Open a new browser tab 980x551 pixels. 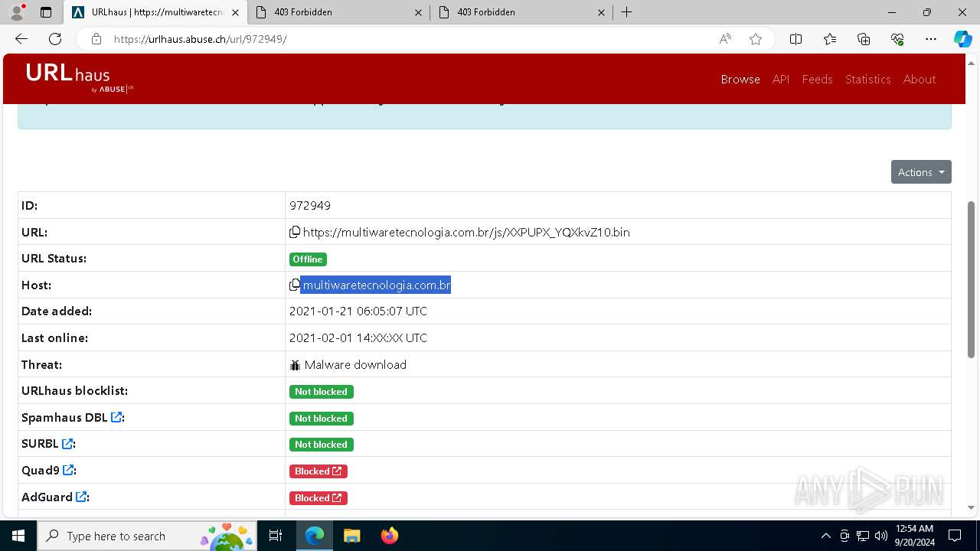[626, 12]
